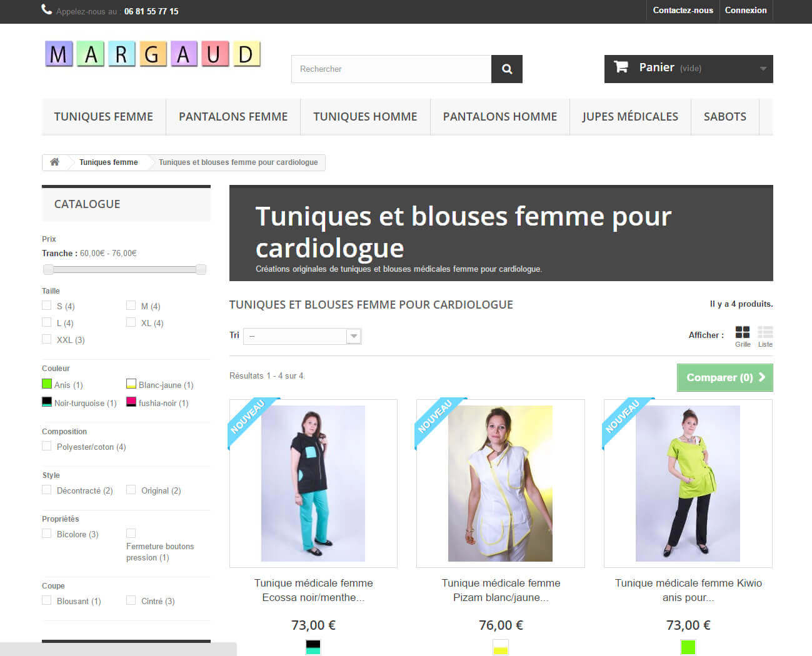Open the Ecossa noir/menthe product photo
The height and width of the screenshot is (656, 812).
[x=313, y=484]
